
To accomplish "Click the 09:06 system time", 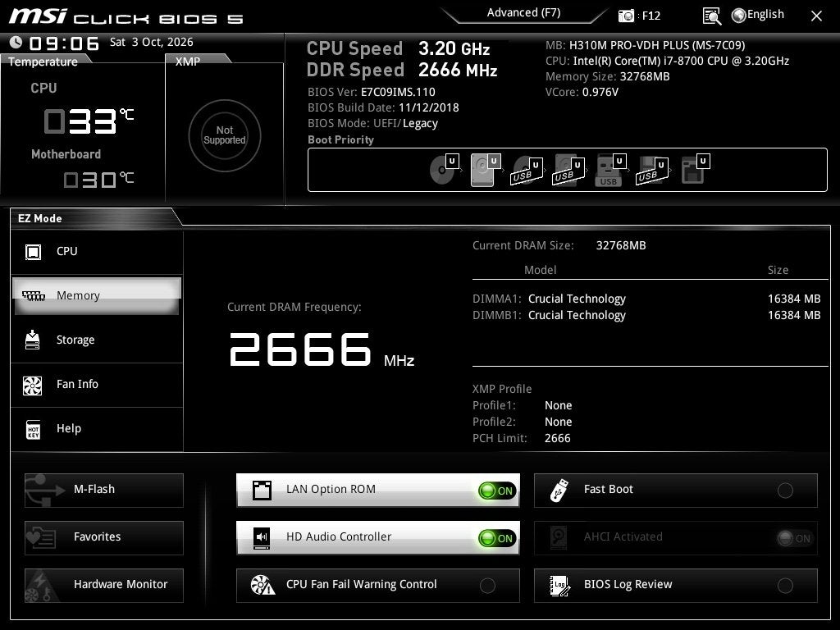I will [64, 43].
